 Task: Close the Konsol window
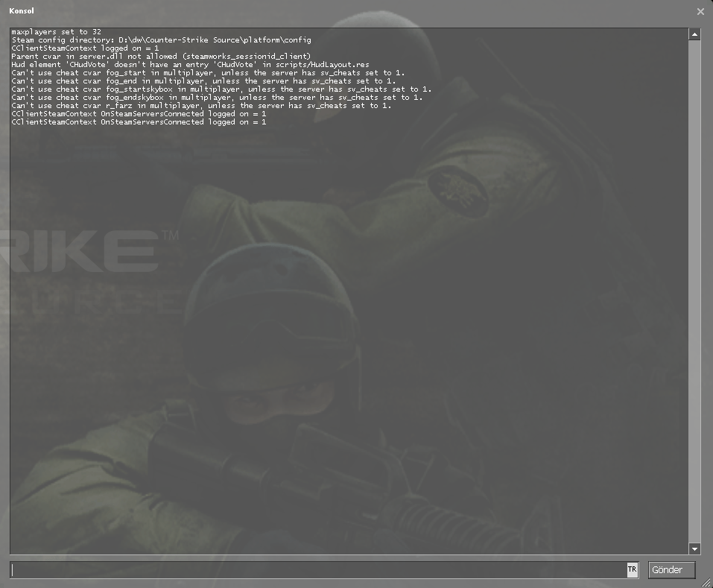tap(700, 12)
